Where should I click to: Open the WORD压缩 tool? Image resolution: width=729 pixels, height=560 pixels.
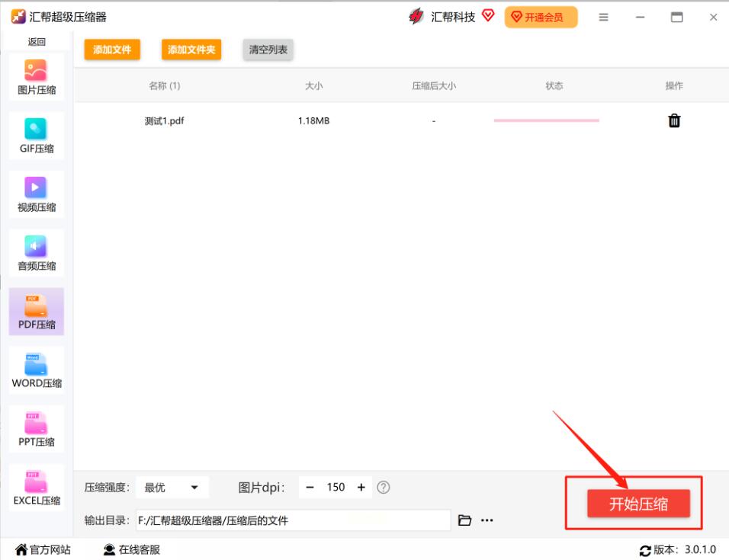37,370
